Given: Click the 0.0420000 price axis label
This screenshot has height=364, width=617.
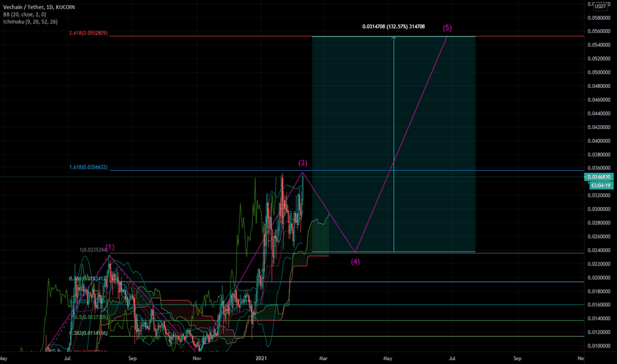Looking at the screenshot, I should (x=599, y=127).
